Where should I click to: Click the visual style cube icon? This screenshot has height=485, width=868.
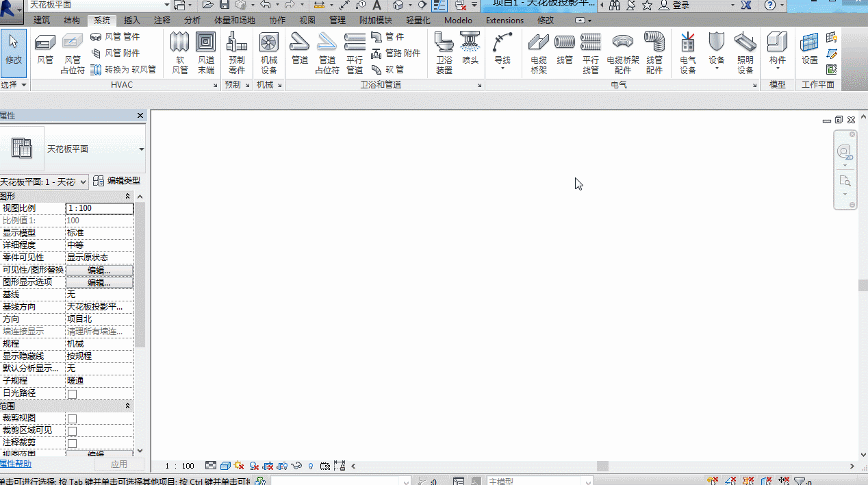[225, 466]
